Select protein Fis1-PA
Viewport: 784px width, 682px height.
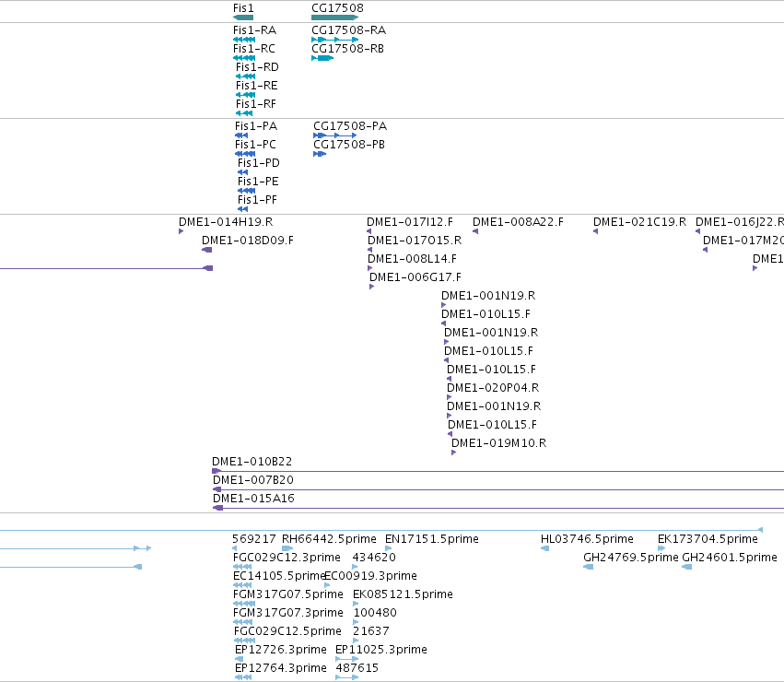(x=256, y=126)
